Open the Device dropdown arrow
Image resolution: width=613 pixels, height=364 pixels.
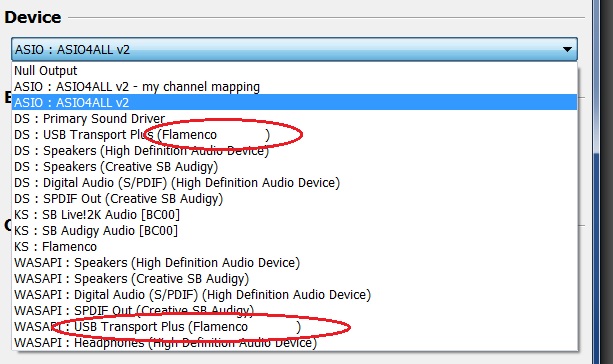[x=567, y=49]
